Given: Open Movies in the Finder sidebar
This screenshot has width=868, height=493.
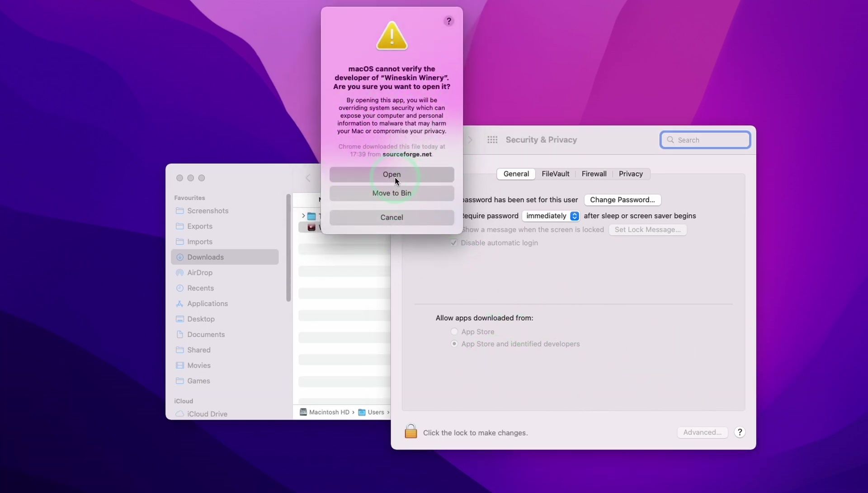Looking at the screenshot, I should (x=225, y=365).
